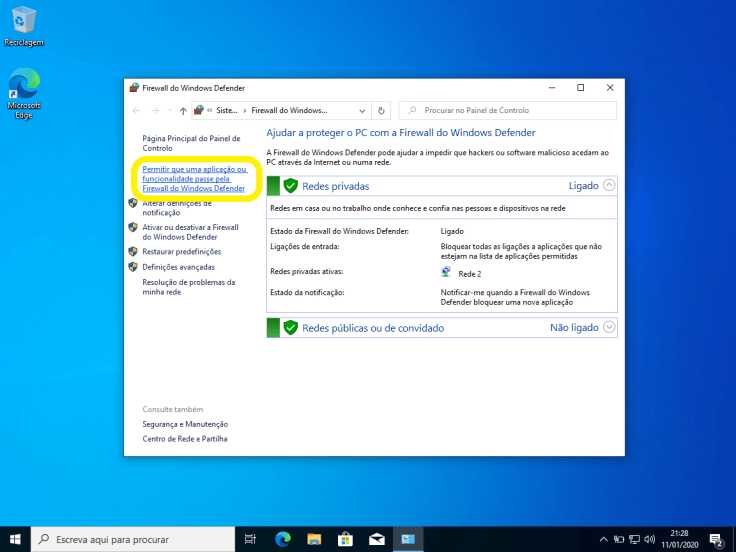This screenshot has height=552, width=736.
Task: Show hidden system tray icons
Action: coord(603,539)
